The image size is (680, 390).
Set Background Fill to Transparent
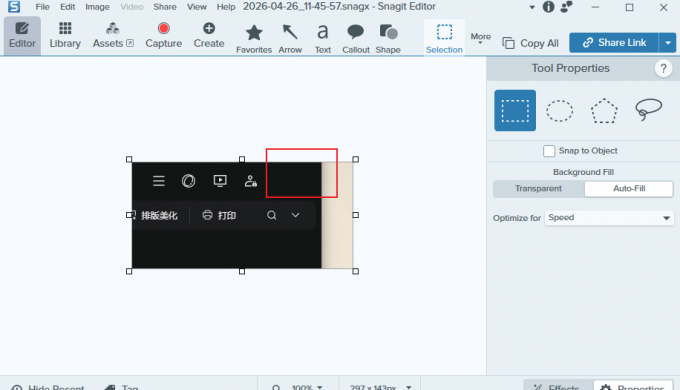coord(538,189)
